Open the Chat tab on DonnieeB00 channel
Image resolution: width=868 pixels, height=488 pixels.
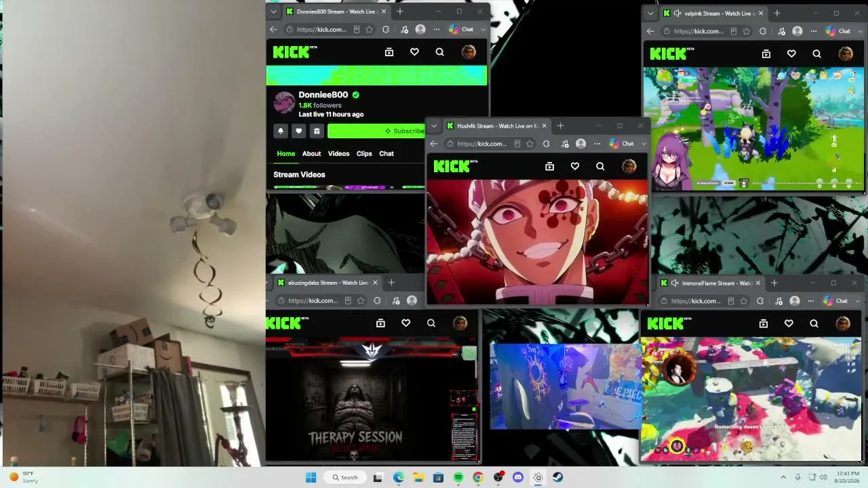click(387, 154)
